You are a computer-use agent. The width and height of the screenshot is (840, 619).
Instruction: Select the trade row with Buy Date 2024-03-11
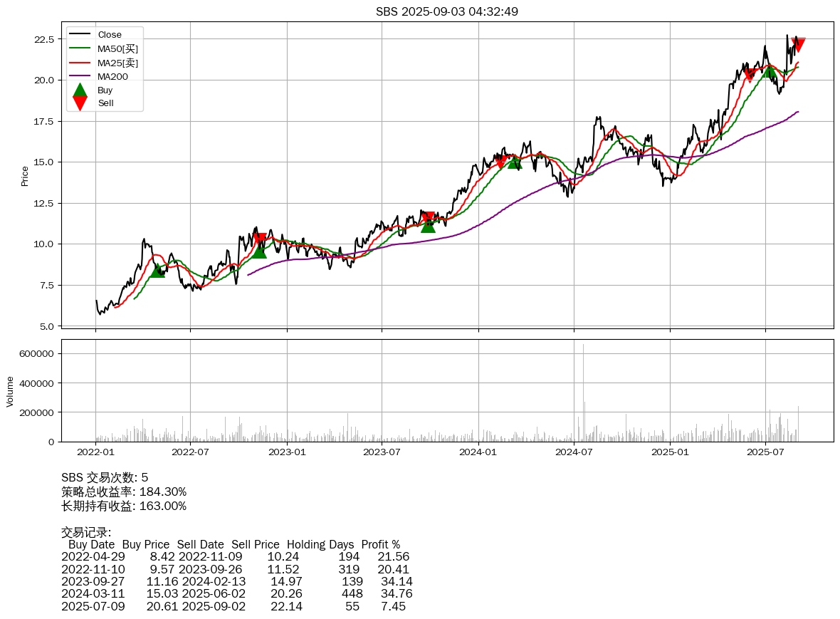point(236,593)
